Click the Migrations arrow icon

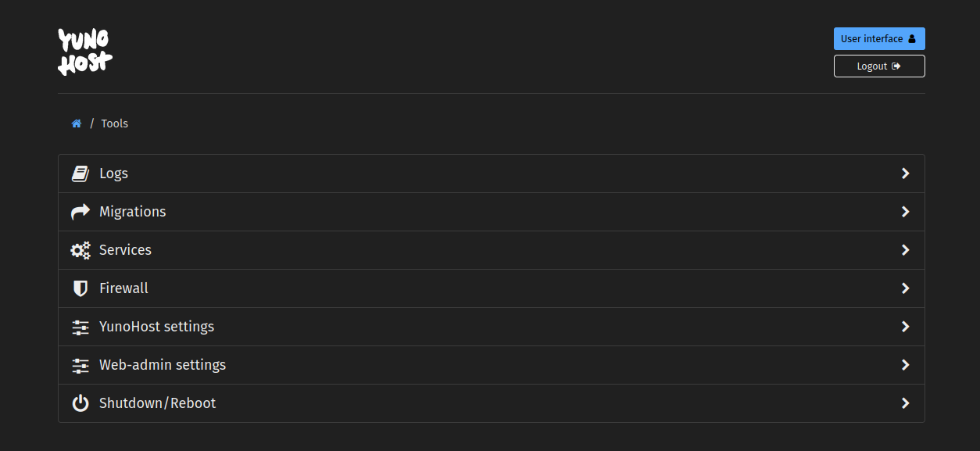pyautogui.click(x=80, y=212)
